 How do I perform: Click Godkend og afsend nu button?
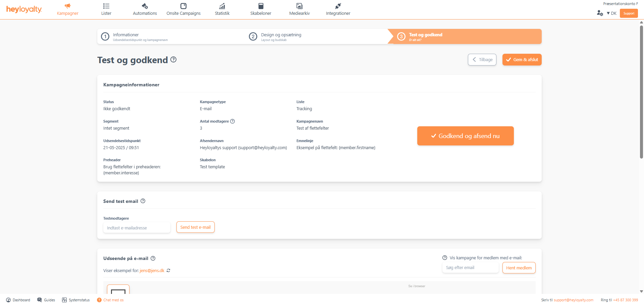(x=465, y=136)
